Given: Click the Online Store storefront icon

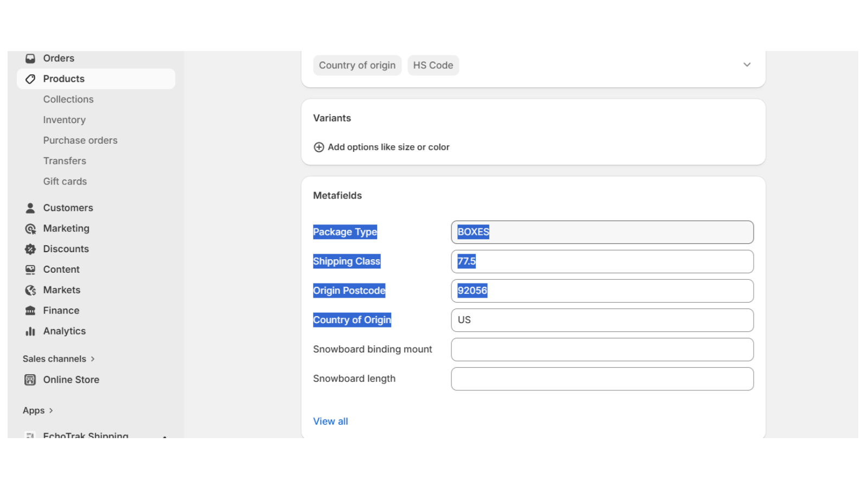Looking at the screenshot, I should pyautogui.click(x=30, y=380).
